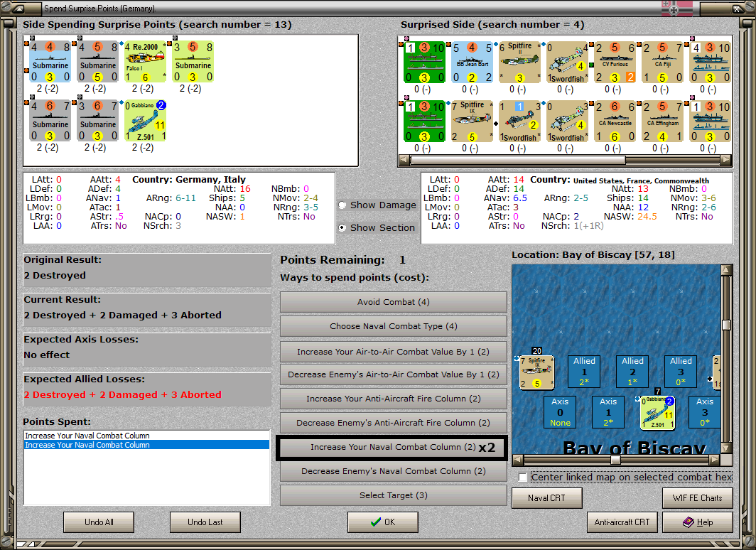Select the submarine counter with factors 3 6 7

98,121
